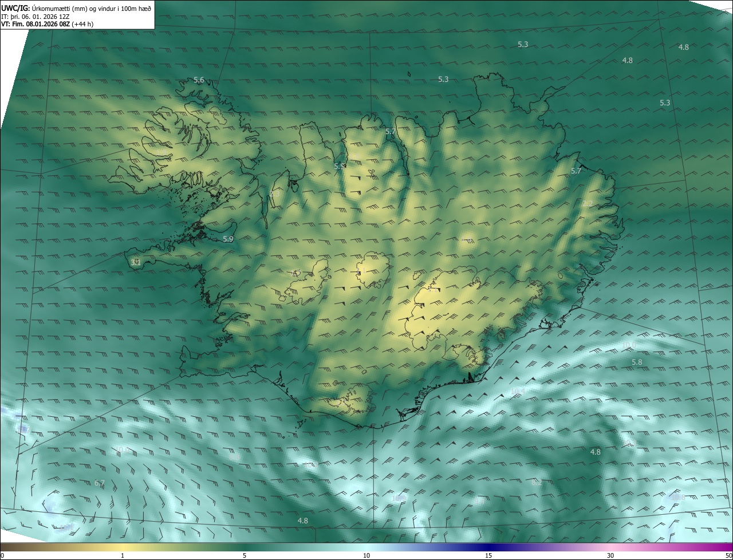Screen dimensions: 733x560
Task: Click the "3.1" value label on the map
Action: 136,262
